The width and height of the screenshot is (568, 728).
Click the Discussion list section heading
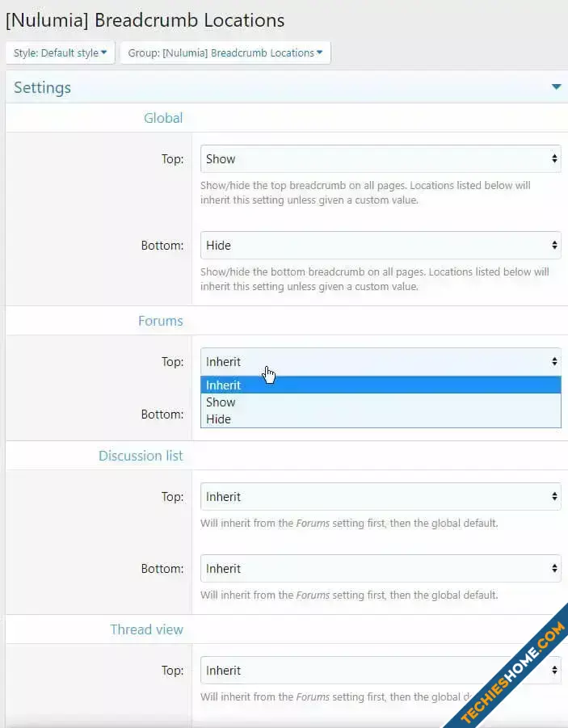(x=141, y=456)
